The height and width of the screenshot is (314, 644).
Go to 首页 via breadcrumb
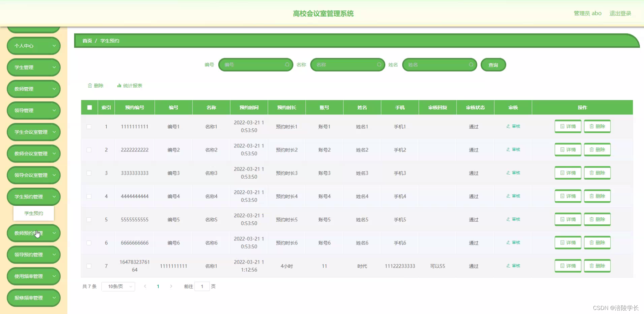[87, 41]
